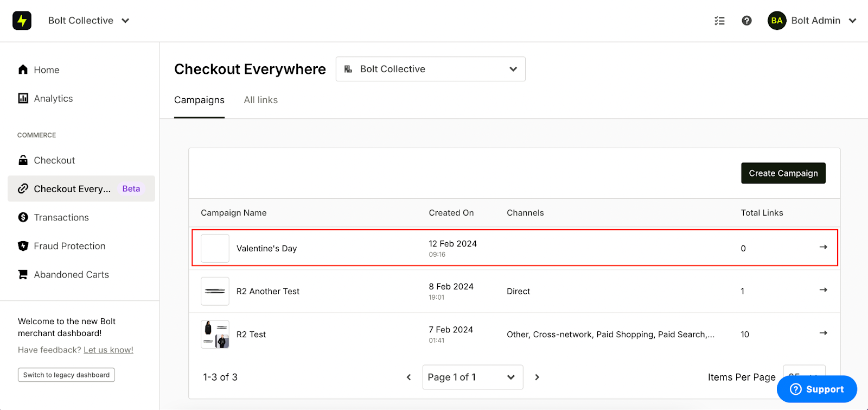868x410 pixels.
Task: Click Switch to legacy dashboard button
Action: pyautogui.click(x=66, y=375)
